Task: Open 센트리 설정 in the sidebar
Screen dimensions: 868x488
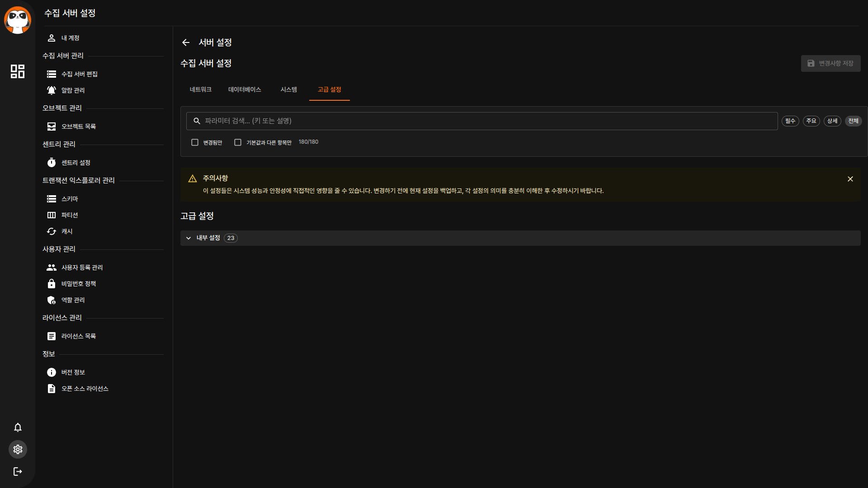Action: pyautogui.click(x=75, y=163)
